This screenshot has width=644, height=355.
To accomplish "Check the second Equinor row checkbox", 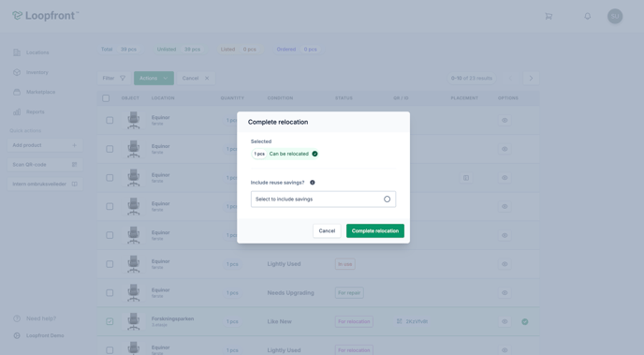I will [x=110, y=149].
